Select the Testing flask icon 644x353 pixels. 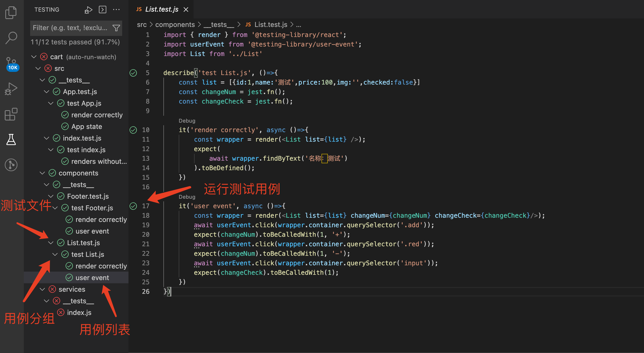tap(11, 140)
